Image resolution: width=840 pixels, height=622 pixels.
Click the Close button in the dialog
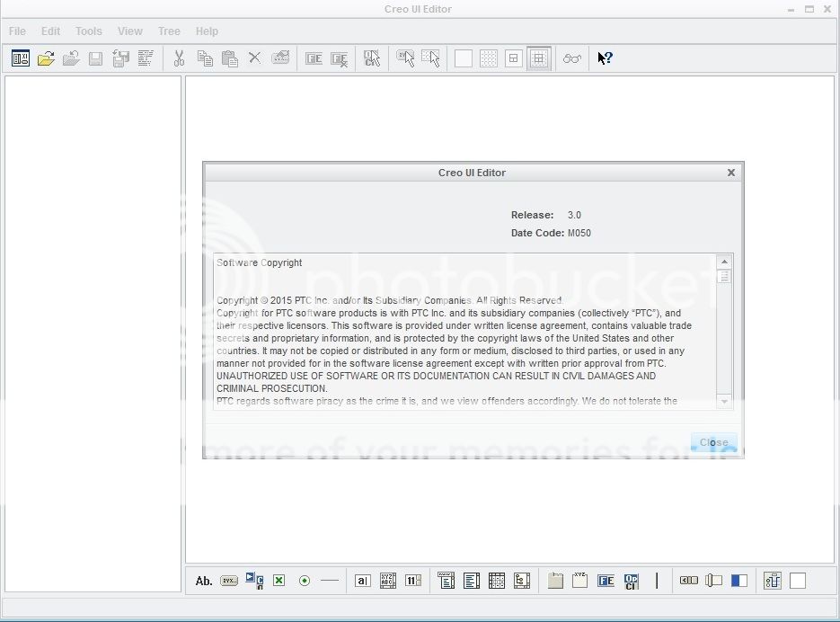coord(713,442)
